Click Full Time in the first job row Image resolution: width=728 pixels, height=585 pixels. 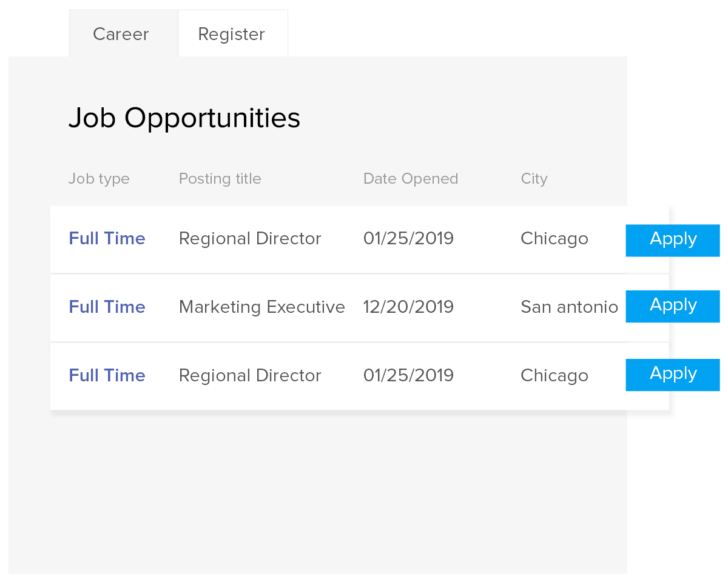point(107,239)
